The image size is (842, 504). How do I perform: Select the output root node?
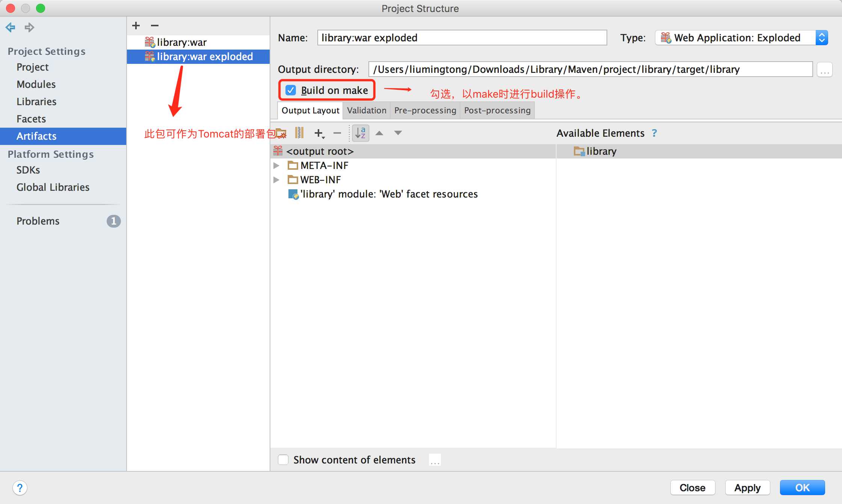413,151
